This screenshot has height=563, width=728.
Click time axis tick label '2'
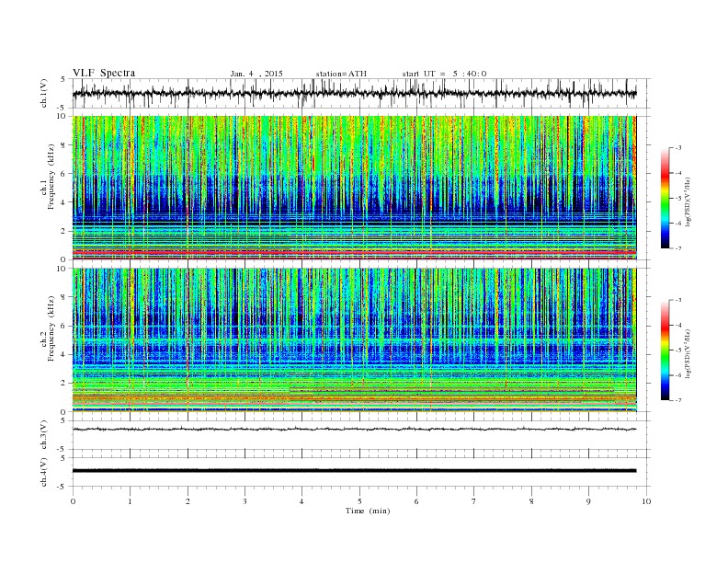click(x=188, y=501)
